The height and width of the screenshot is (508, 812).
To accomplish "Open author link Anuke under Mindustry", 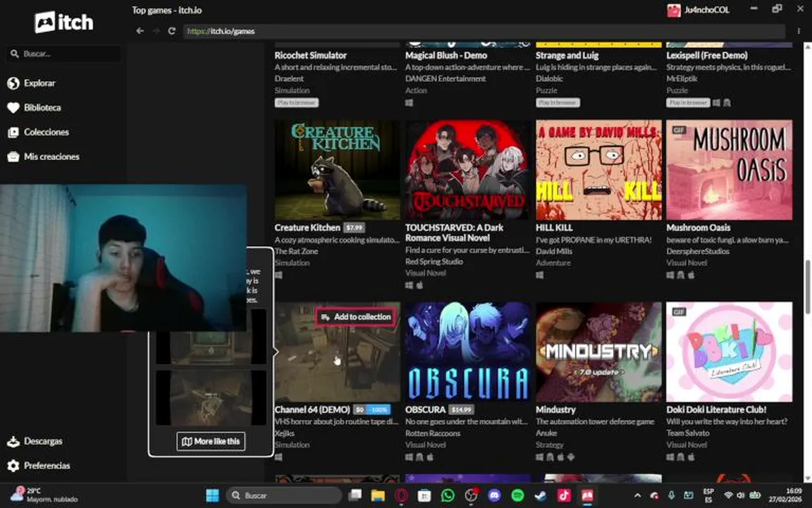I will pos(546,433).
